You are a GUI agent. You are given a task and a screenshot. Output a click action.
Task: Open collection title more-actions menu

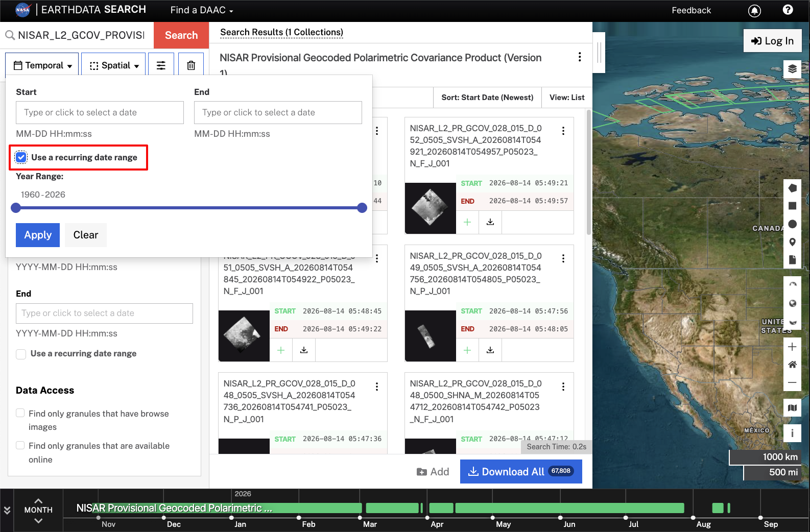tap(580, 57)
